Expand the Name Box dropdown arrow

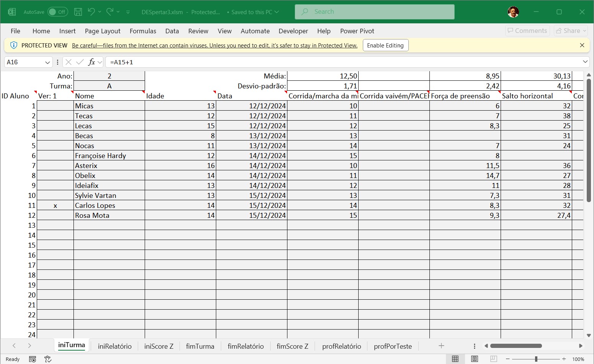click(47, 62)
